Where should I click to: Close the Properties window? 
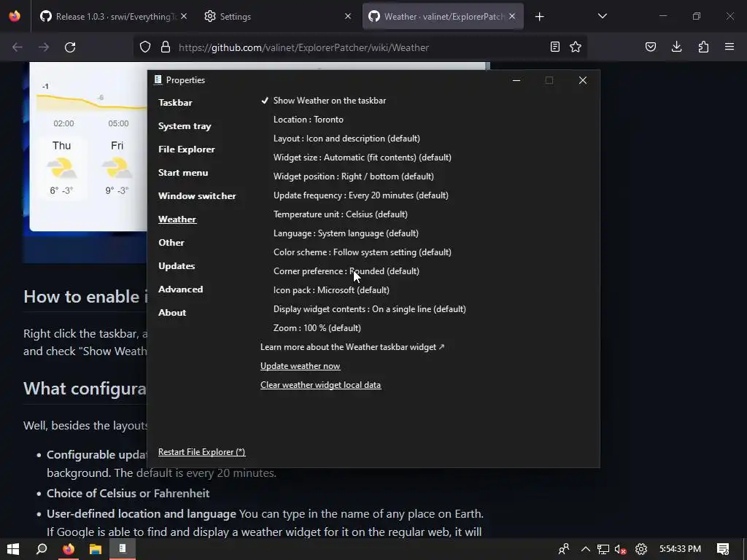583,80
